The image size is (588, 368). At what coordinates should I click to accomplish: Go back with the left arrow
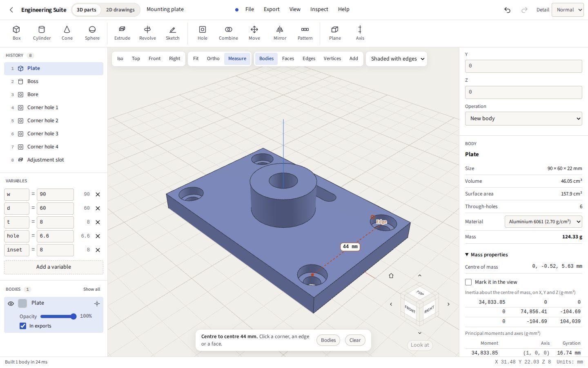pos(11,10)
